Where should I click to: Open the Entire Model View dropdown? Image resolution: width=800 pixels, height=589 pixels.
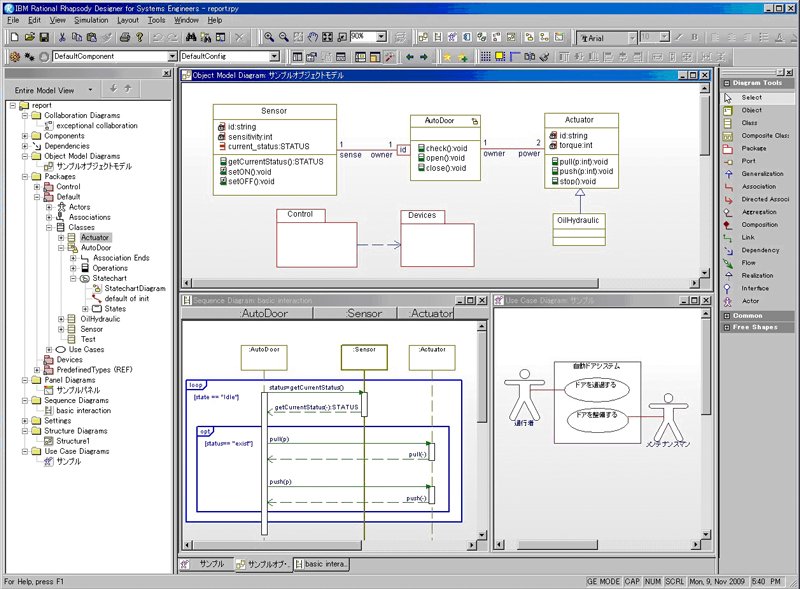pos(90,90)
